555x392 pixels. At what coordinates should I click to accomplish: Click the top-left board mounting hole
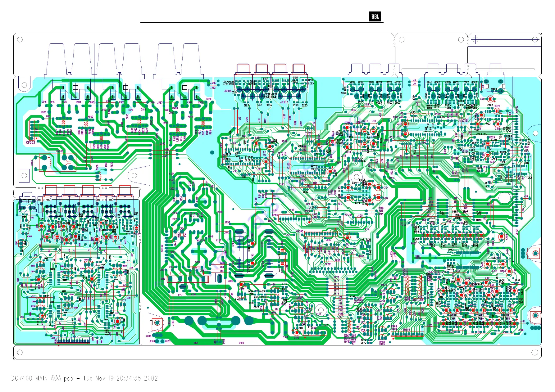(x=20, y=40)
